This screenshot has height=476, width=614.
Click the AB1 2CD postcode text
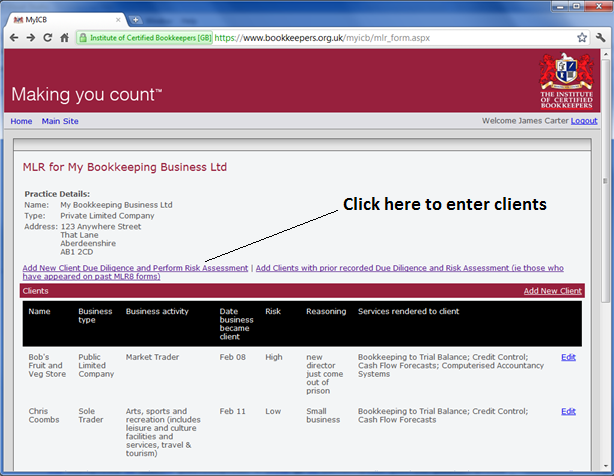click(x=77, y=252)
